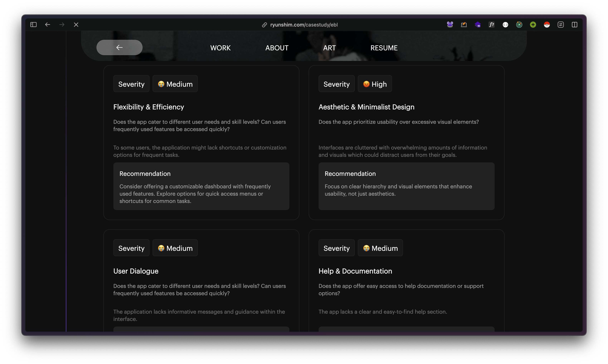Click the High severity badge
608x364 pixels.
[375, 84]
